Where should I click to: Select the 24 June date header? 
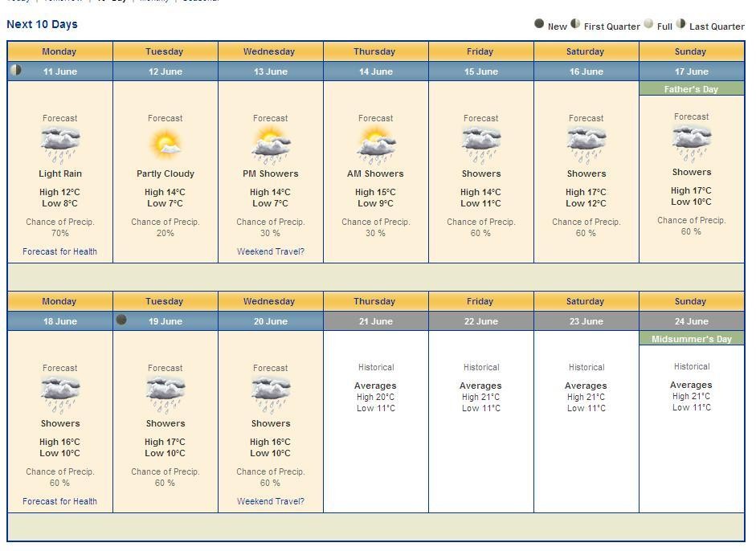pyautogui.click(x=692, y=321)
